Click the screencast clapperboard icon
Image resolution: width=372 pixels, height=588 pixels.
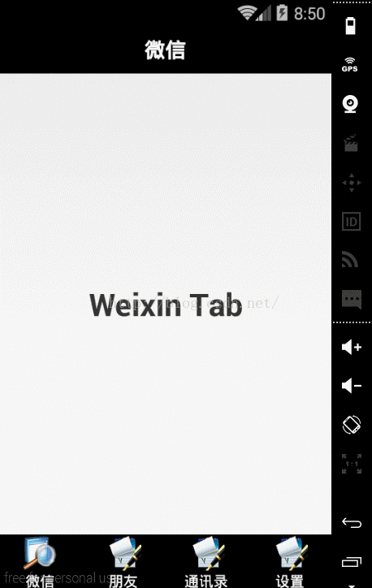point(351,143)
